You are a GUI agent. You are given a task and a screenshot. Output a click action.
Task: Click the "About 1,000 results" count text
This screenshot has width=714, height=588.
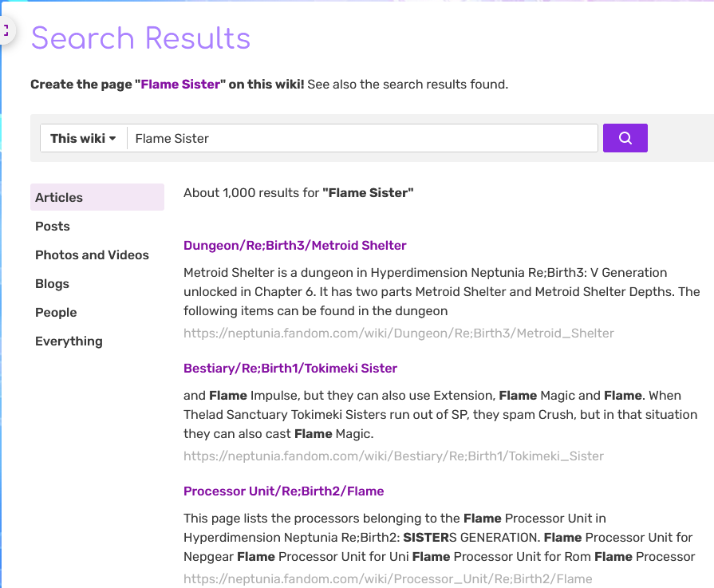tap(298, 192)
